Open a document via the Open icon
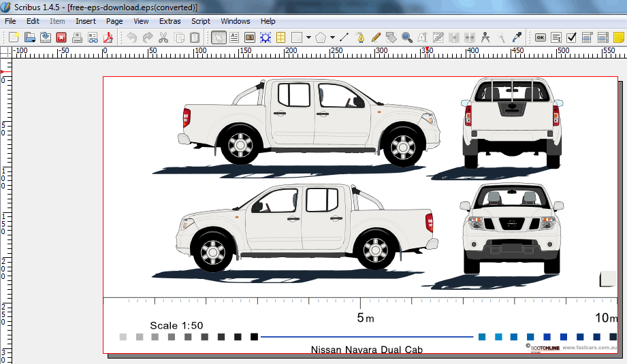 click(x=29, y=37)
